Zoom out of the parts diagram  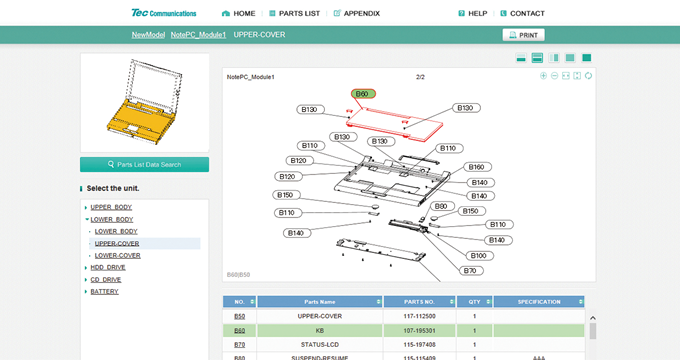[x=554, y=76]
